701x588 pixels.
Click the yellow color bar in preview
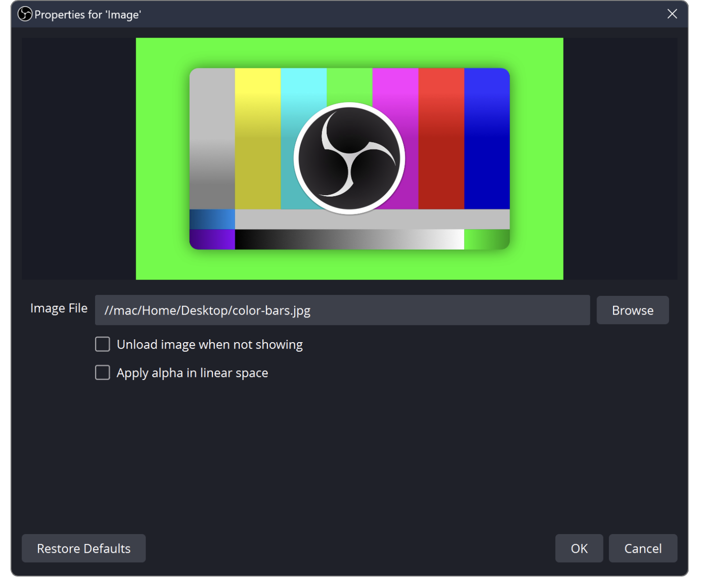click(258, 138)
